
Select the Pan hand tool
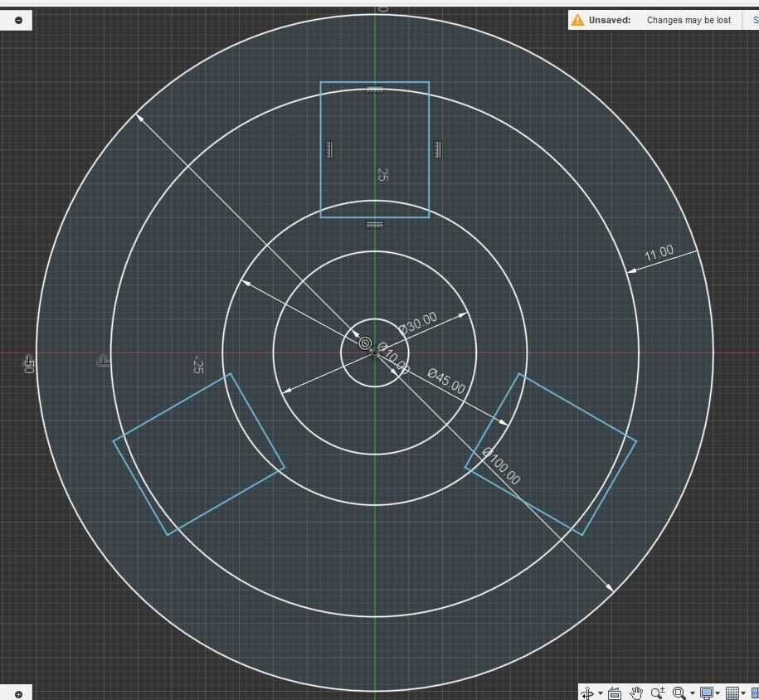(x=636, y=693)
